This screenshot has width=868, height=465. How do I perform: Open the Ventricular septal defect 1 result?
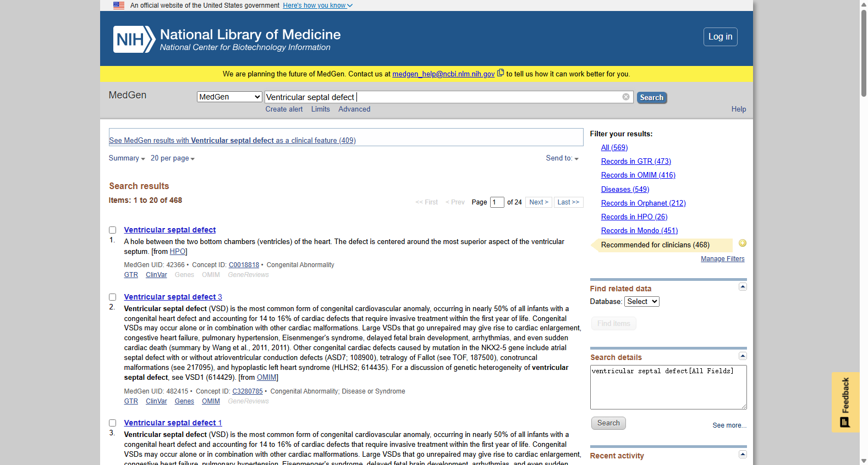pyautogui.click(x=173, y=423)
